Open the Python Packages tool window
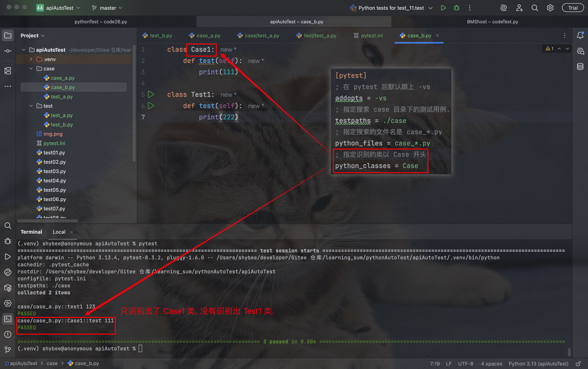Viewport: 588px width, 369px height. pos(8,288)
